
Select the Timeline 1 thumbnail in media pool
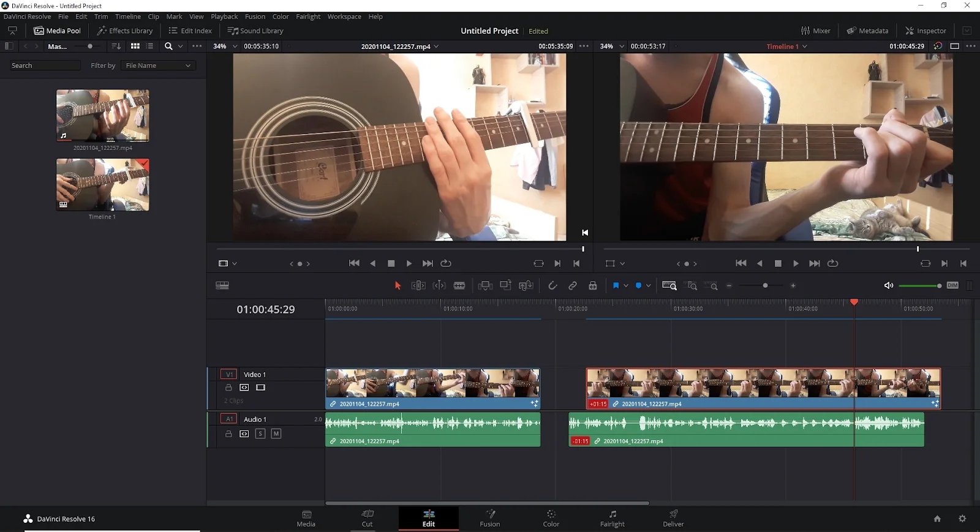[x=102, y=185]
